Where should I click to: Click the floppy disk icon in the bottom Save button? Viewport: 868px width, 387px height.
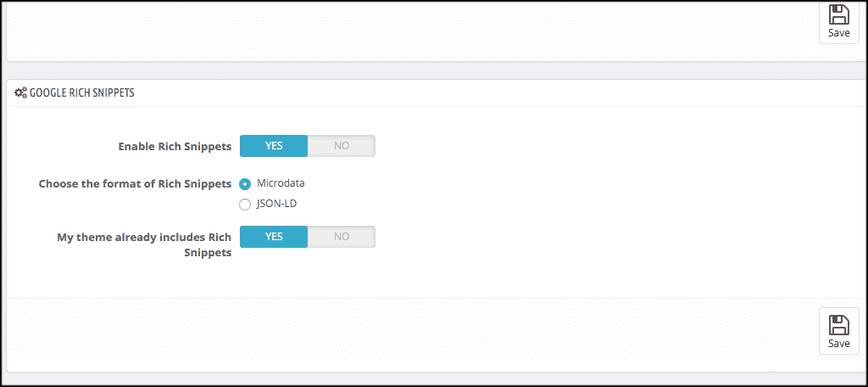[838, 324]
